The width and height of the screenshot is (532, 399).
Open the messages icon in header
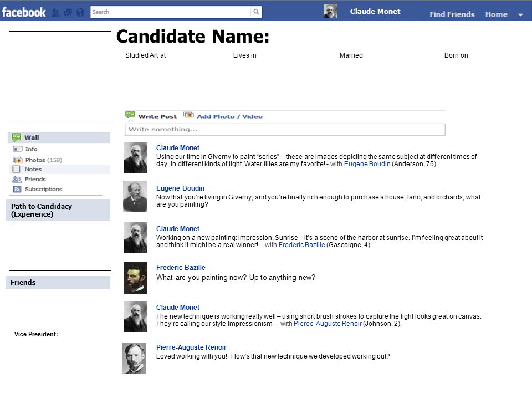point(68,12)
